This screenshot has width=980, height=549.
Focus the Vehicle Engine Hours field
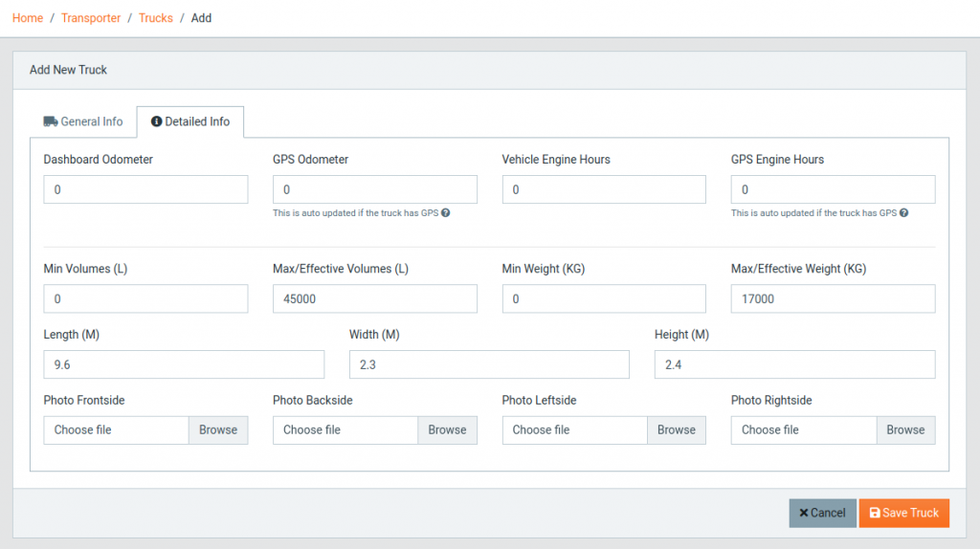[x=604, y=189]
